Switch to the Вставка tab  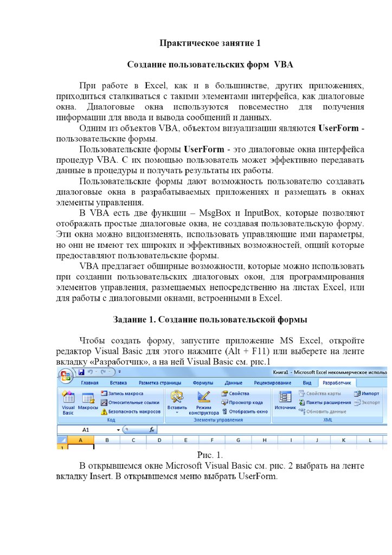(118, 383)
